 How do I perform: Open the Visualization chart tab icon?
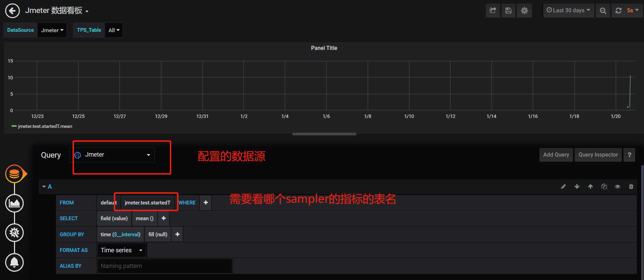(x=14, y=203)
